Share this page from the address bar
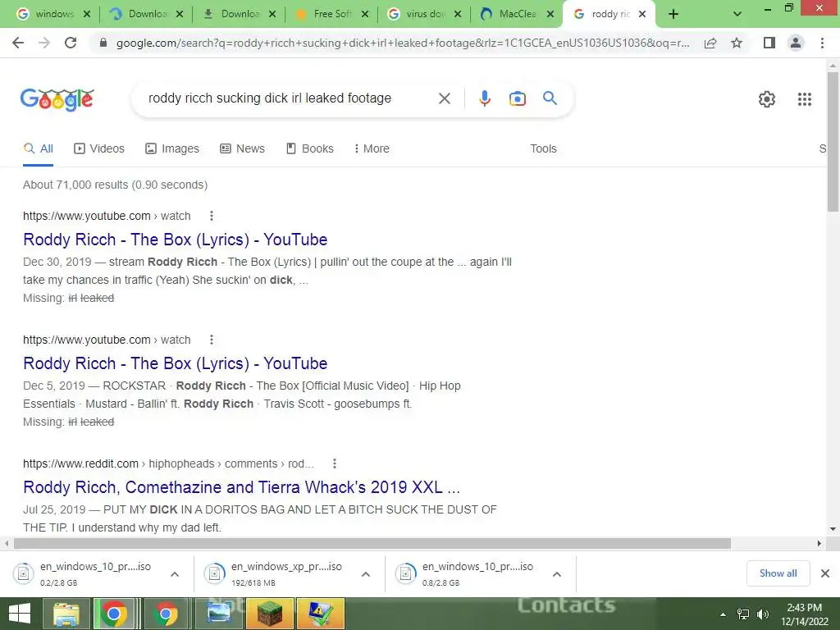Image resolution: width=840 pixels, height=630 pixels. (x=710, y=43)
